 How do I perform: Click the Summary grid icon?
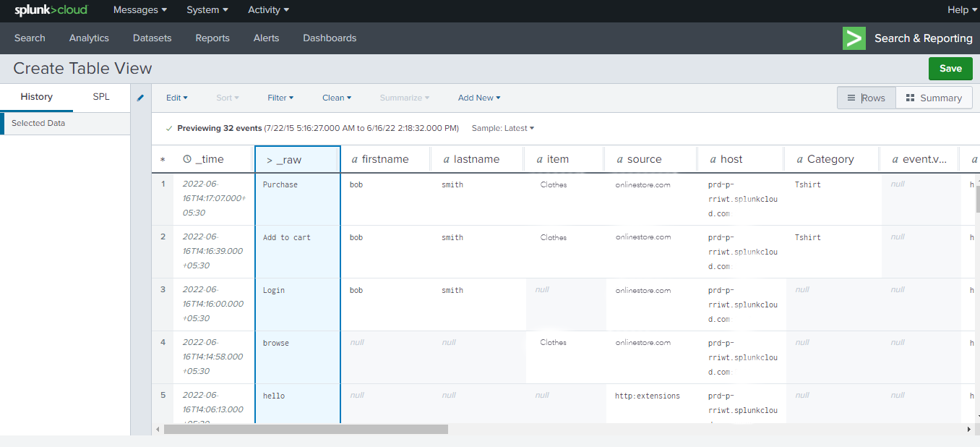point(911,98)
